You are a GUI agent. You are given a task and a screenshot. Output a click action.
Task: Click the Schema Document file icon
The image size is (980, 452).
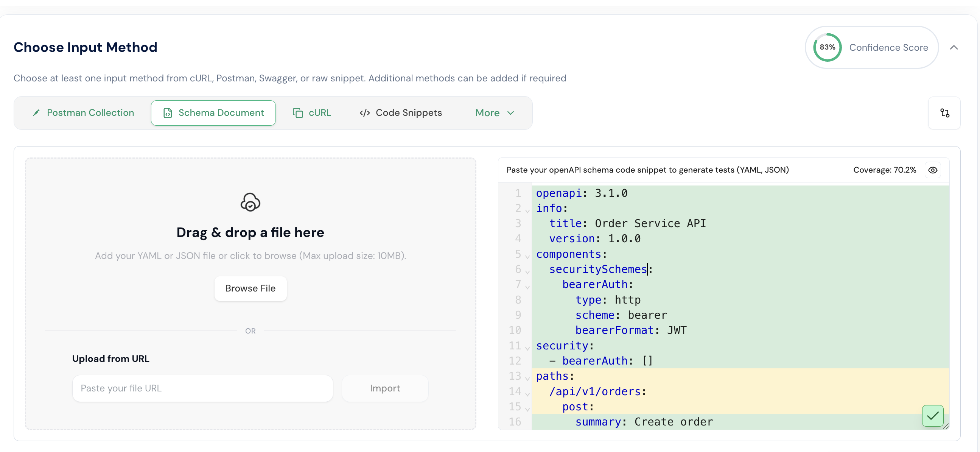tap(168, 112)
